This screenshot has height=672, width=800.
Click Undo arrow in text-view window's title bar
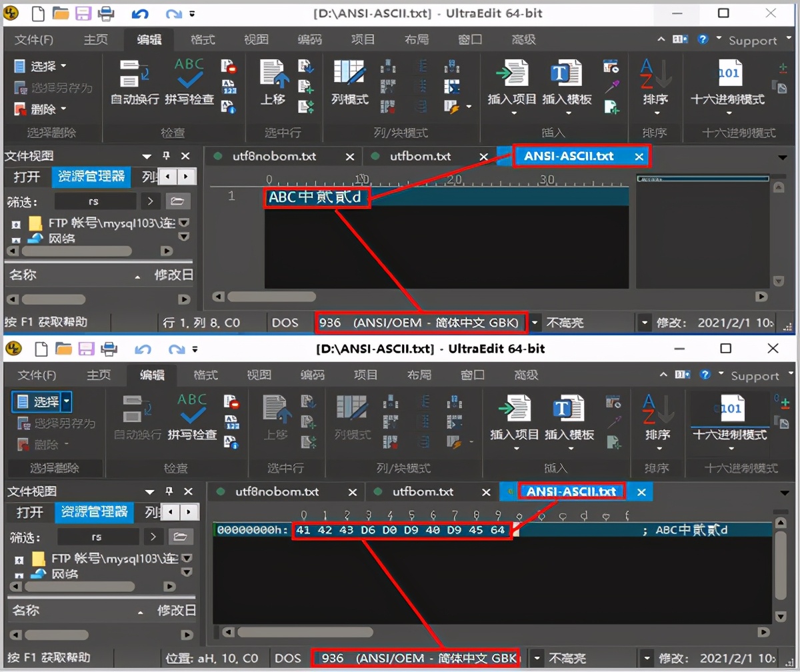click(140, 13)
